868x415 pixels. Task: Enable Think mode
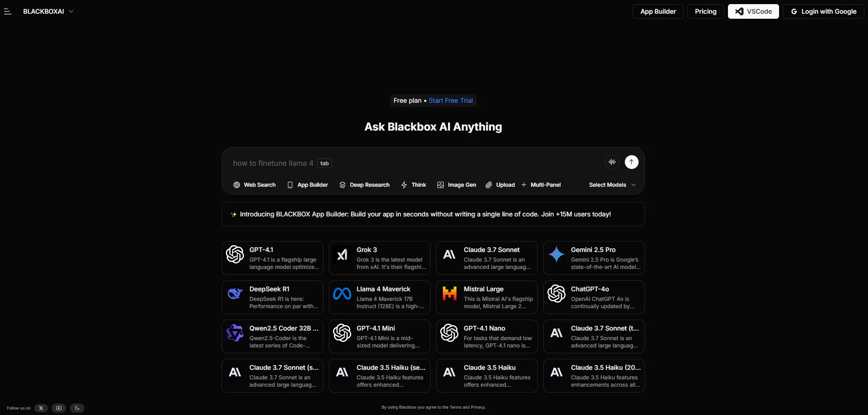[x=413, y=185]
